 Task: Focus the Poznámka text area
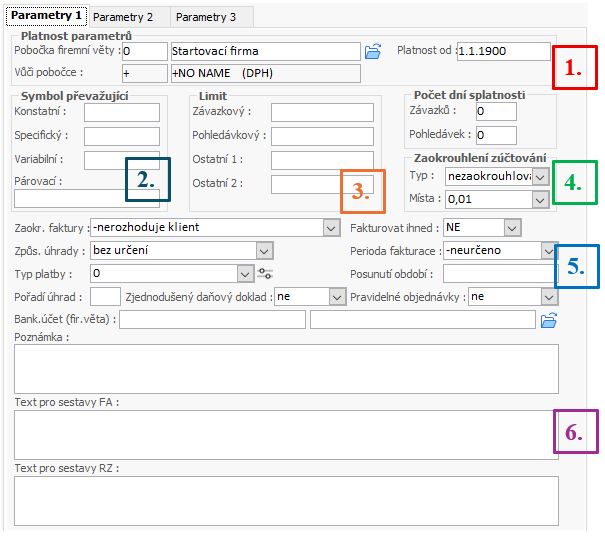pos(285,368)
